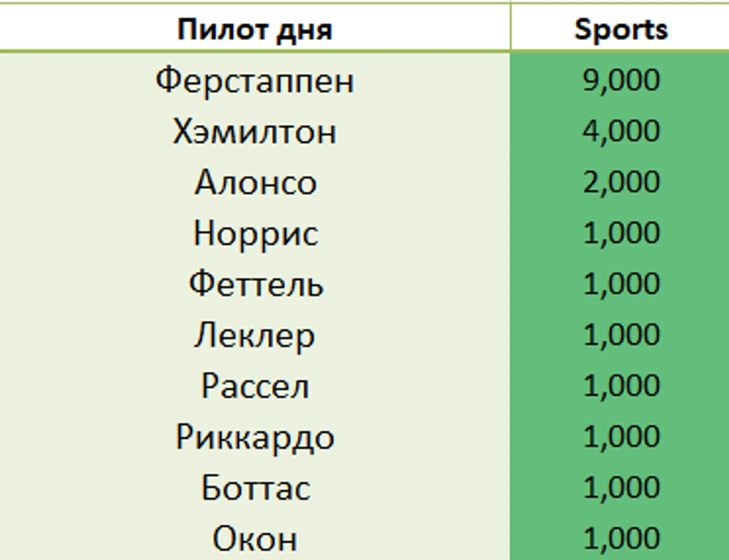Click the Рассел name cell
Viewport: 729px width, 560px height.
pos(255,386)
